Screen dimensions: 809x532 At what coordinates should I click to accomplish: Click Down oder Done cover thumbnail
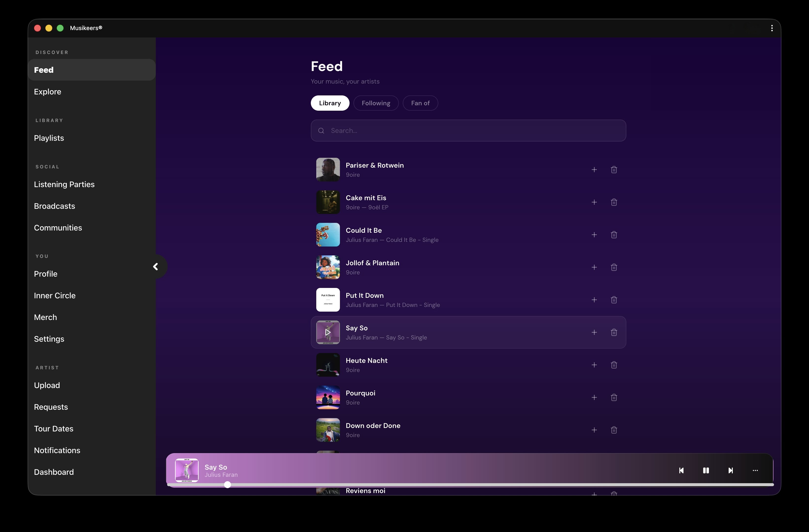[328, 430]
